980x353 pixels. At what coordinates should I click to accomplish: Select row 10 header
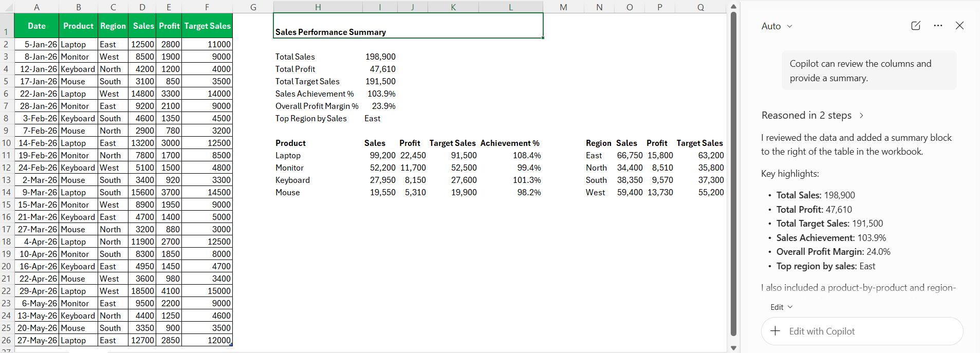(x=6, y=143)
